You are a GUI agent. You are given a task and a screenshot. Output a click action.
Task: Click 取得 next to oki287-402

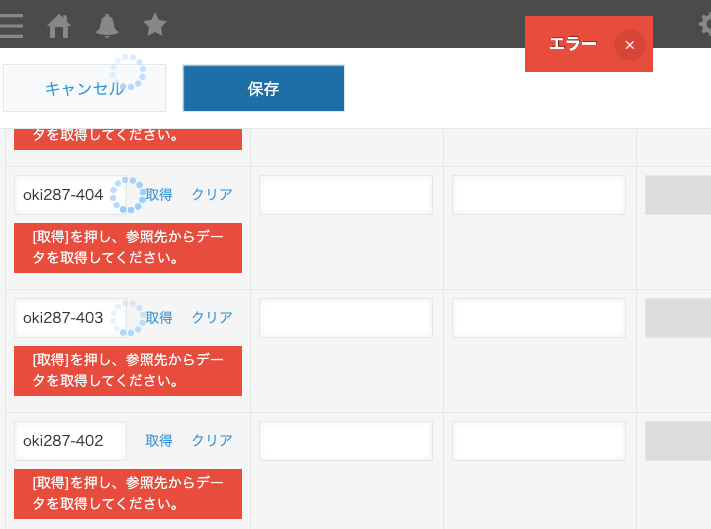159,440
